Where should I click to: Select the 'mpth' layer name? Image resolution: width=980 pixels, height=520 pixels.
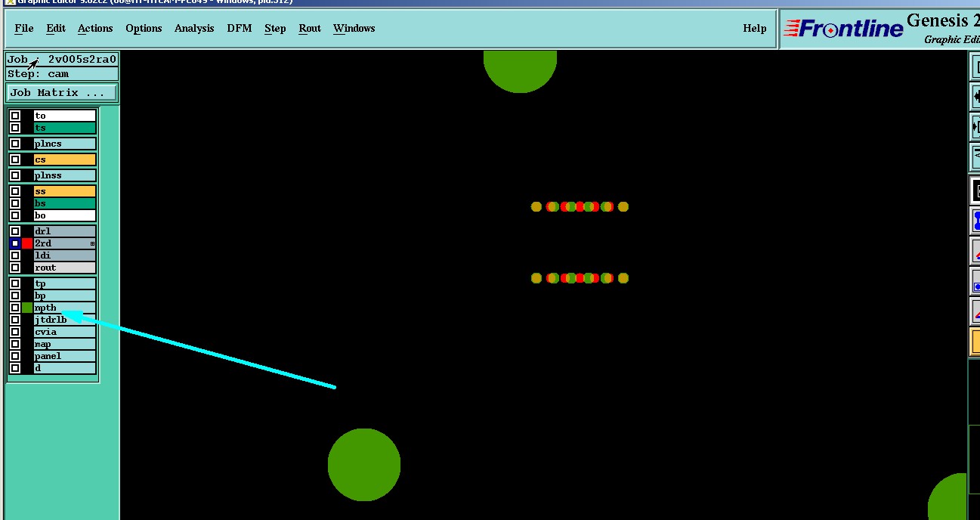[65, 308]
